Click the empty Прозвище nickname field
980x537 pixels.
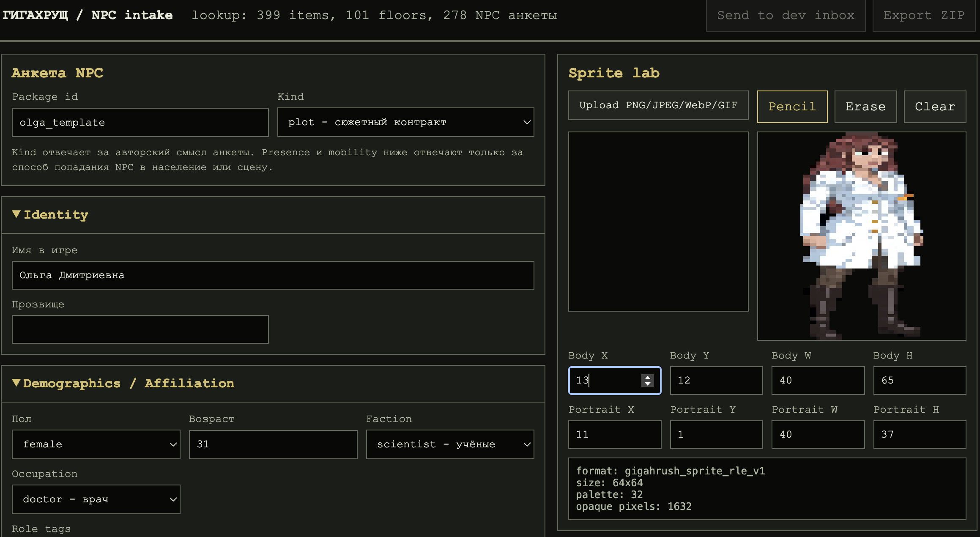click(x=140, y=329)
